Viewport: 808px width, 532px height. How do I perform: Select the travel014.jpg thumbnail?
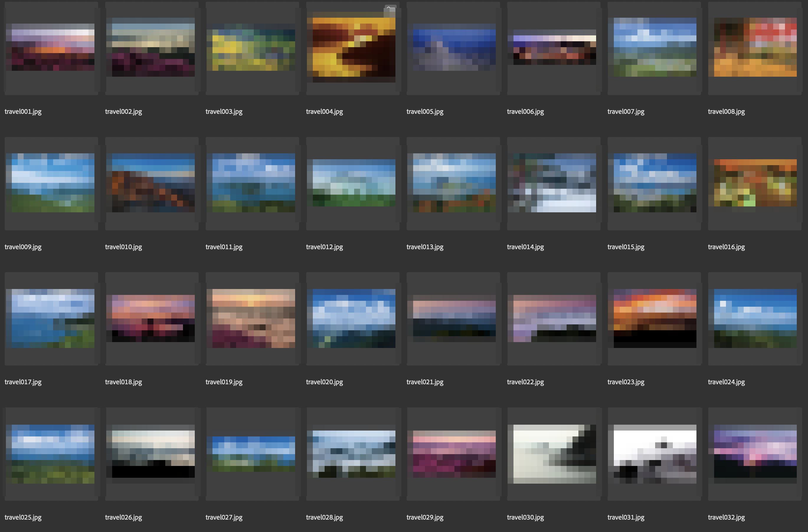tap(552, 183)
